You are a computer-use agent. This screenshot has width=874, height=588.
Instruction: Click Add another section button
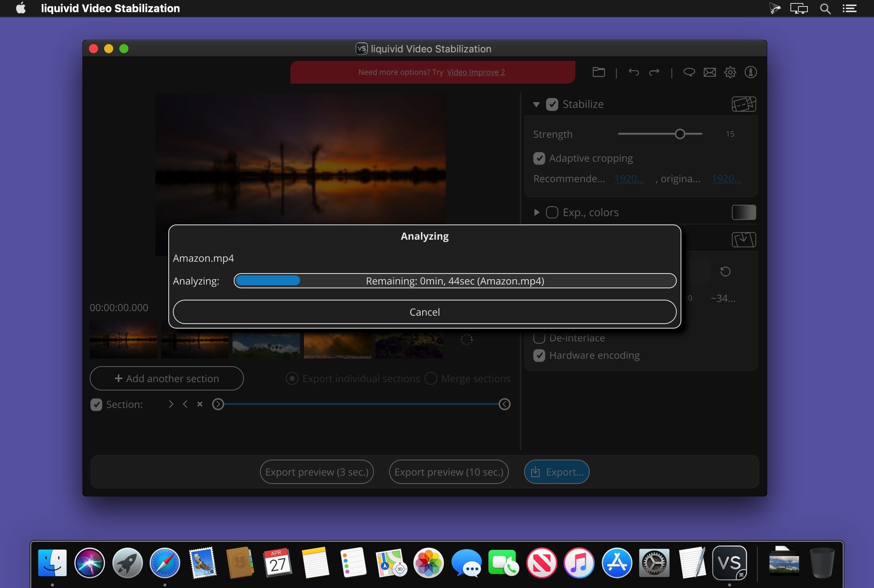coord(166,378)
